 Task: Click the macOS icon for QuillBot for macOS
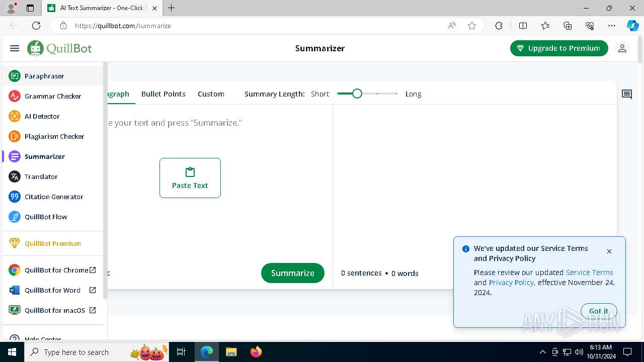pyautogui.click(x=15, y=310)
